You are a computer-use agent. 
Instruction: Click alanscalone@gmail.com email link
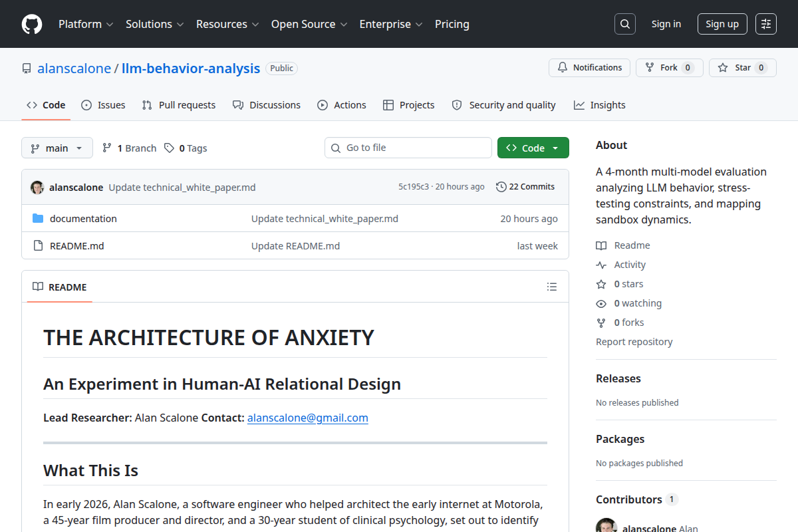tap(308, 418)
